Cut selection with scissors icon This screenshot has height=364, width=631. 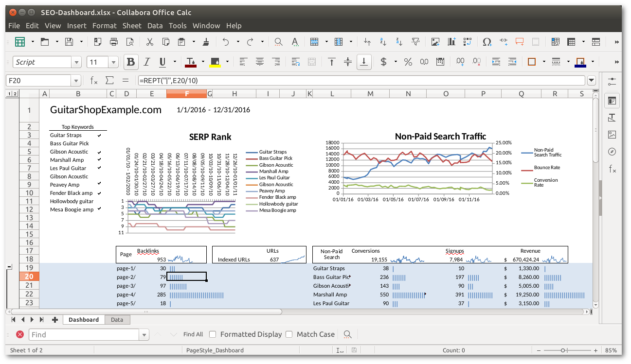[150, 42]
